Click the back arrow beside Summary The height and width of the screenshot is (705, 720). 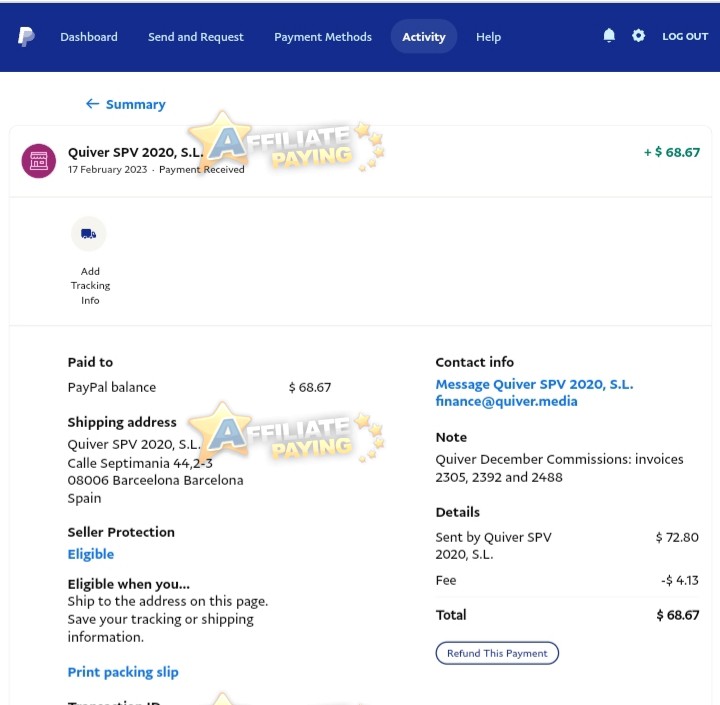(92, 104)
